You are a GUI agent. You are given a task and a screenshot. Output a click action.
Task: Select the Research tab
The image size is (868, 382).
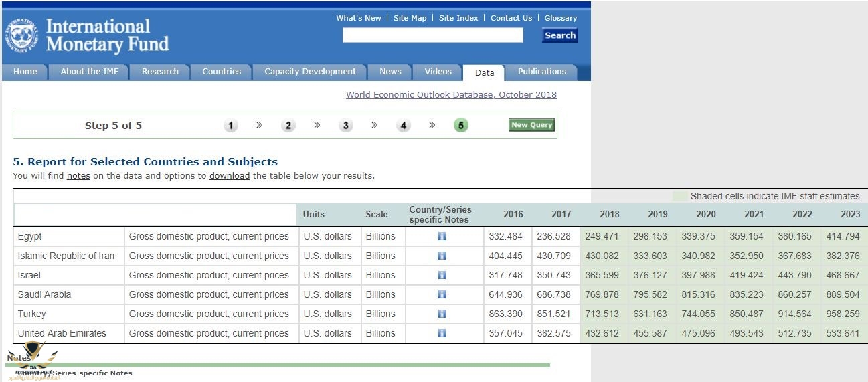(x=160, y=72)
